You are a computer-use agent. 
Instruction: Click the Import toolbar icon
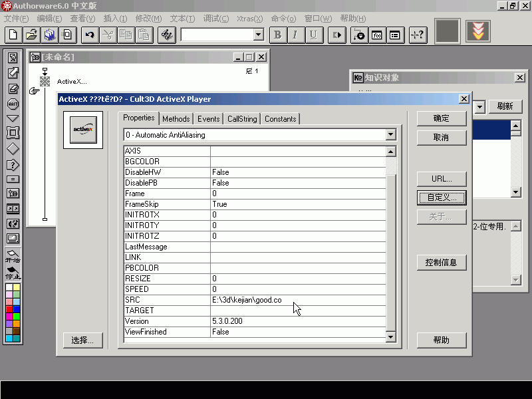[68, 35]
